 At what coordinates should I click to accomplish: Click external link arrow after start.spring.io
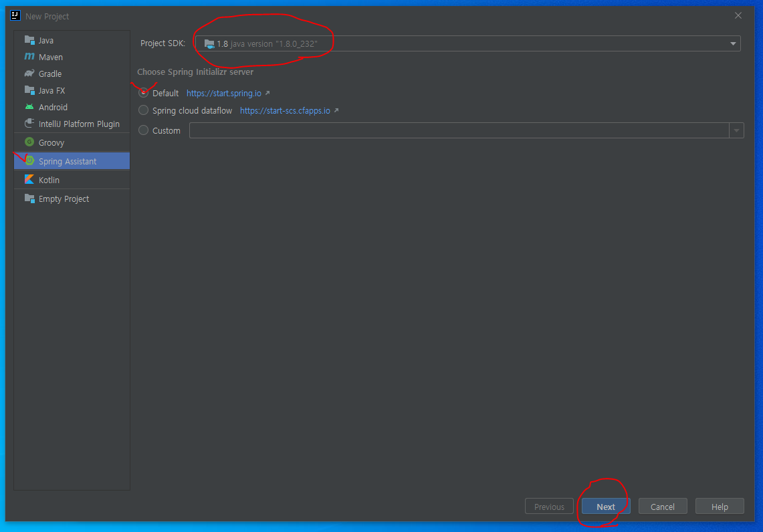[x=267, y=93]
